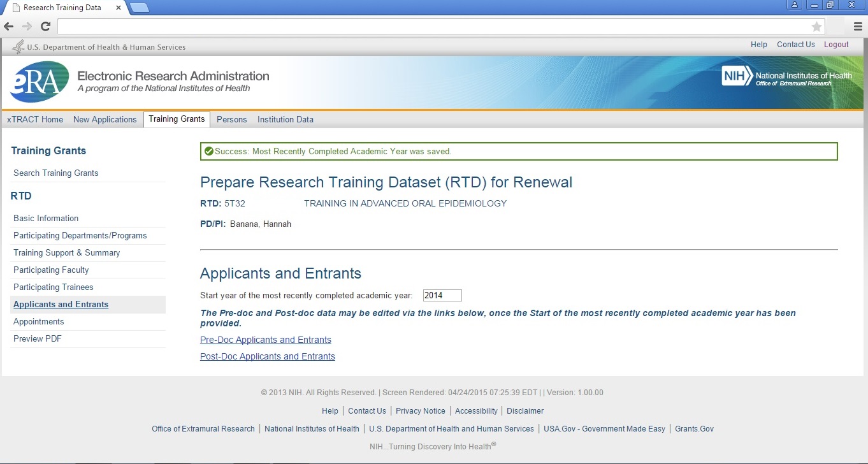Select the Training Grants tab
Screen dimensions: 868x464
point(177,119)
